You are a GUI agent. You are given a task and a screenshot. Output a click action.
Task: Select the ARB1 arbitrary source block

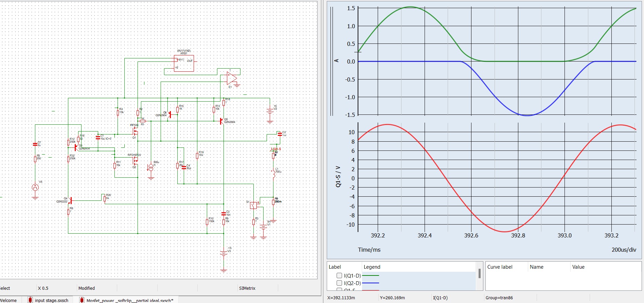[x=184, y=63]
